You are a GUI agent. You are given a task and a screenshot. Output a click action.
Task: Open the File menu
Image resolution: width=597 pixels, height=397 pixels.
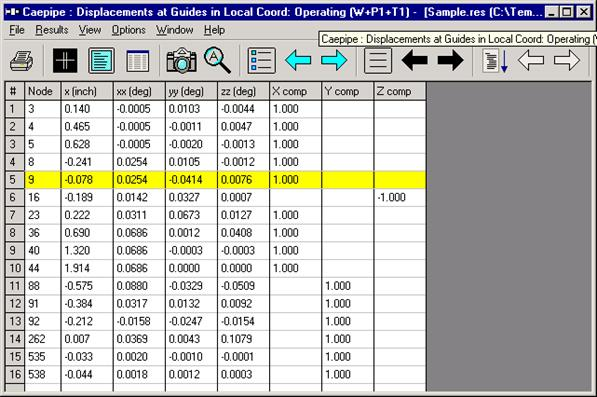17,30
